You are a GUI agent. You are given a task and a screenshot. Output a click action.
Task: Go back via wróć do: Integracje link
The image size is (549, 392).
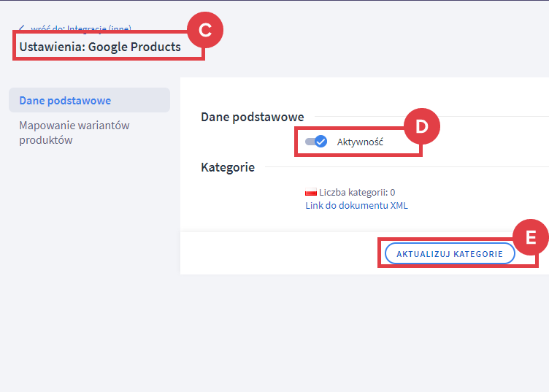75,28
